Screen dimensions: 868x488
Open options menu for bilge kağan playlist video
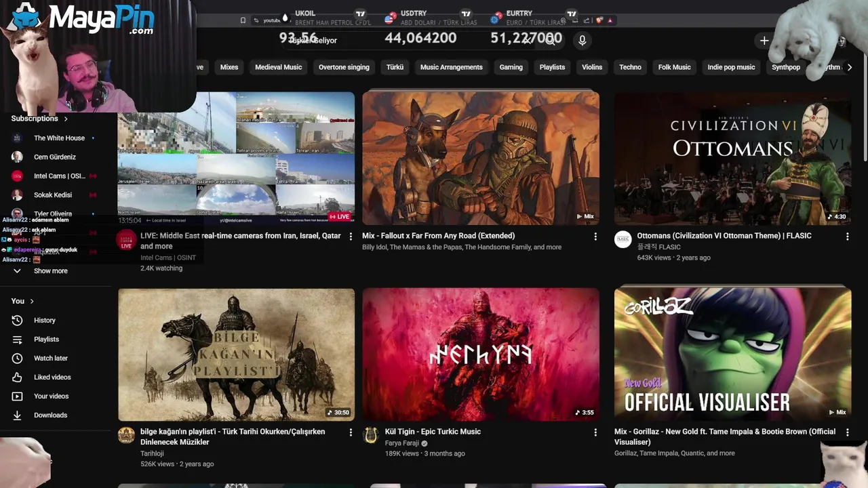pos(351,432)
